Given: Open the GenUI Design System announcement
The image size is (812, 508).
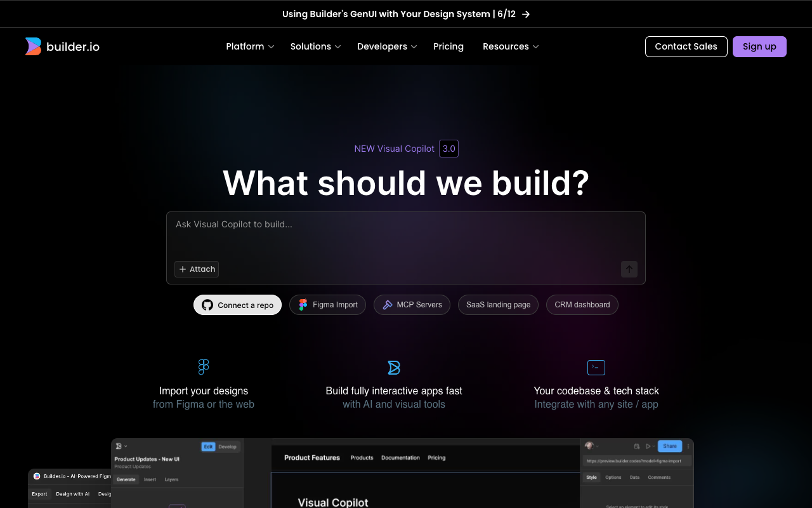Looking at the screenshot, I should (406, 14).
